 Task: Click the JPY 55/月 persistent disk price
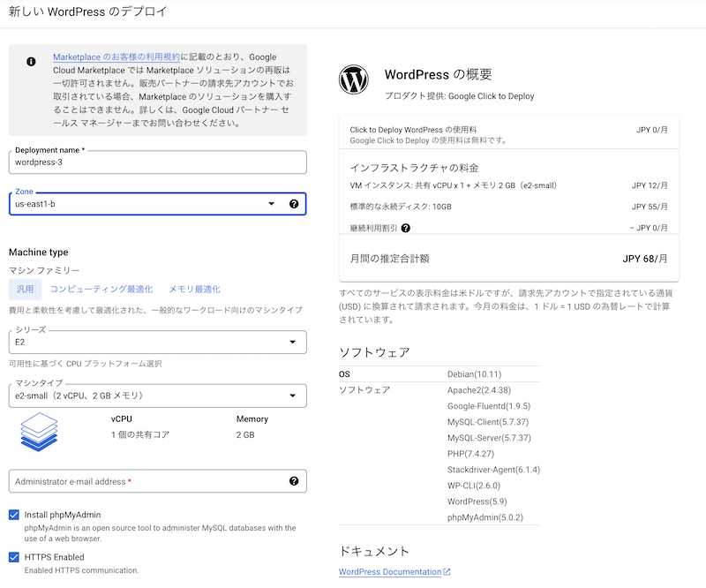650,207
